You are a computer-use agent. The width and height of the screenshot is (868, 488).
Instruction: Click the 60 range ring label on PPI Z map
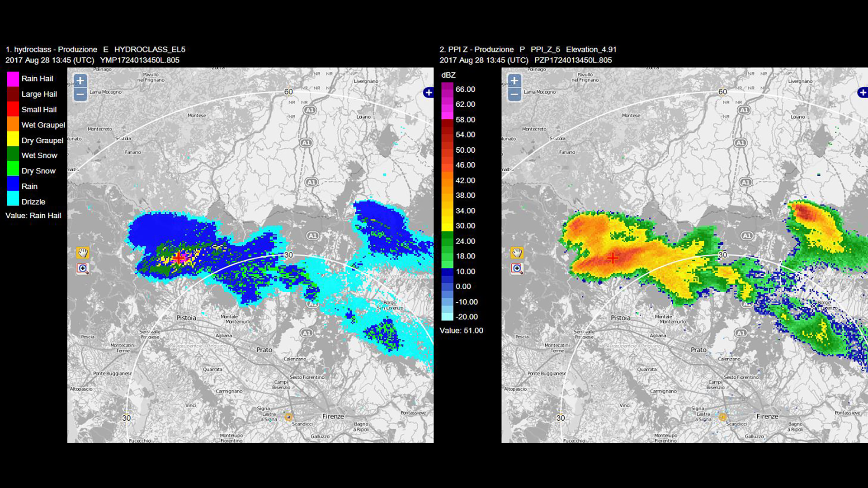point(723,92)
